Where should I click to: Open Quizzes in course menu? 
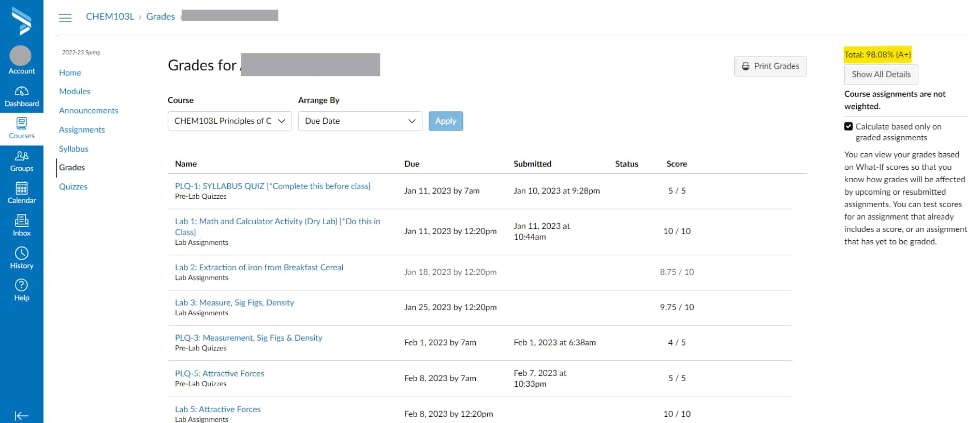73,186
